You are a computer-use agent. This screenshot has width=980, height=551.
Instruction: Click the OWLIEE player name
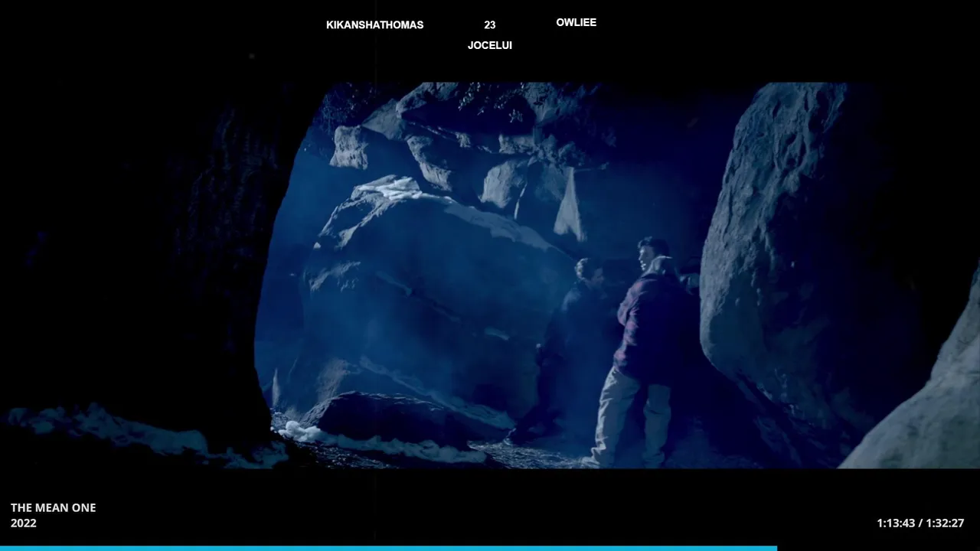[576, 23]
